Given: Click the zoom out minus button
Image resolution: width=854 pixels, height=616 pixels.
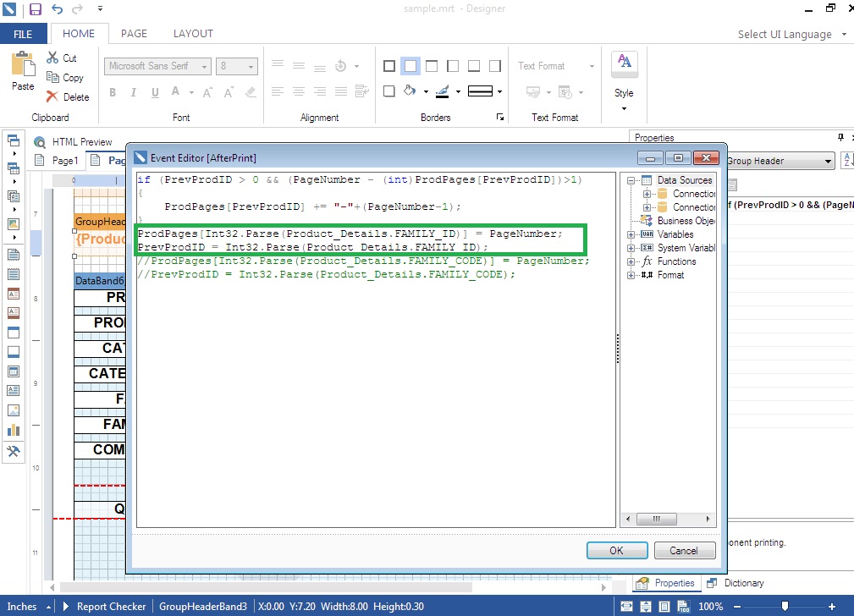Looking at the screenshot, I should 737,606.
